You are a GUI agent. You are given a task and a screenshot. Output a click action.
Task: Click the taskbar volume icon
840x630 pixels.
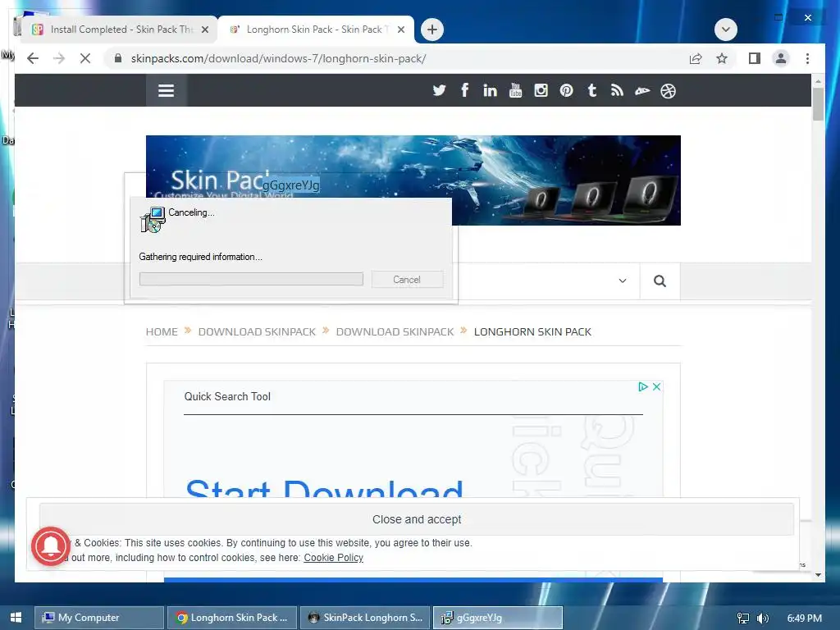pos(763,619)
